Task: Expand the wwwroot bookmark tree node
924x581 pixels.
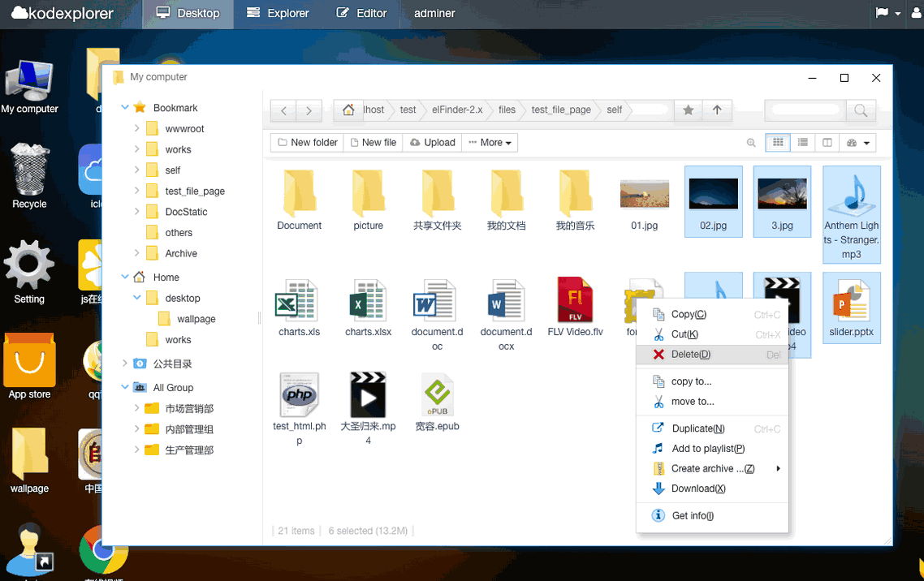Action: coord(136,128)
